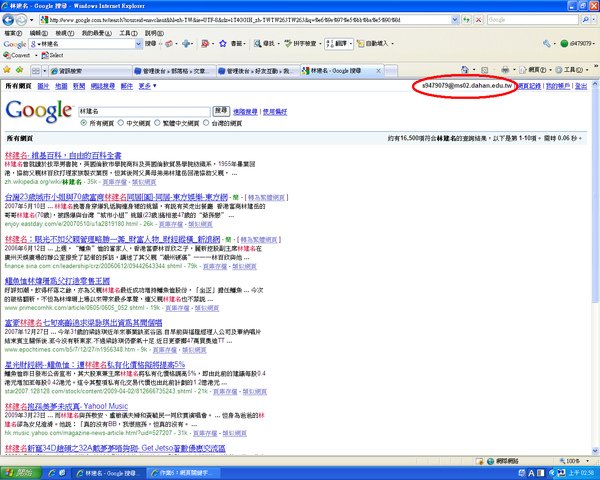Image resolution: width=600 pixels, height=480 pixels.
Task: Open the 說明 menu
Action: click(x=154, y=33)
